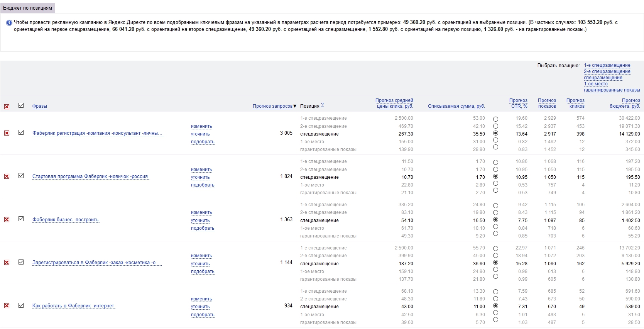This screenshot has height=329, width=644.
Task: Sort the table by Фразы column
Action: (x=40, y=106)
